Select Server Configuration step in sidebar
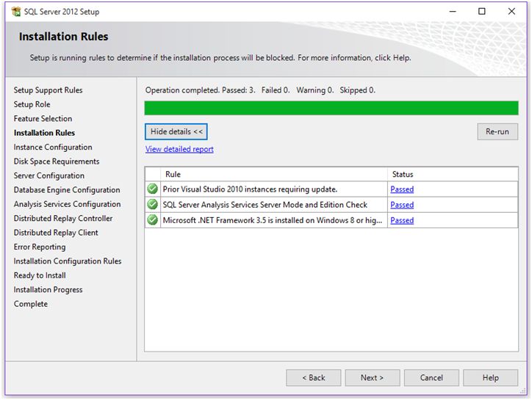Image resolution: width=532 pixels, height=400 pixels. (x=49, y=175)
